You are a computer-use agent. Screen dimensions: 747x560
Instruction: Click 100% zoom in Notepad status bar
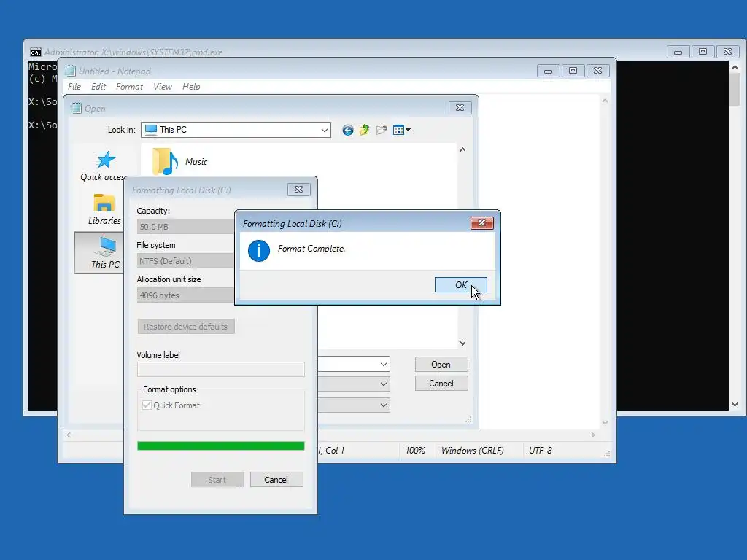[x=415, y=451]
